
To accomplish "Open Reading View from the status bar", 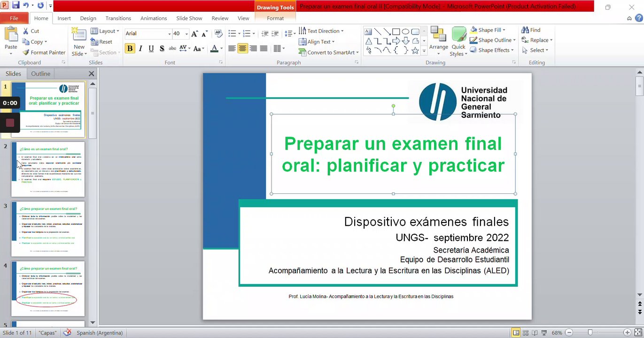I will [535, 332].
